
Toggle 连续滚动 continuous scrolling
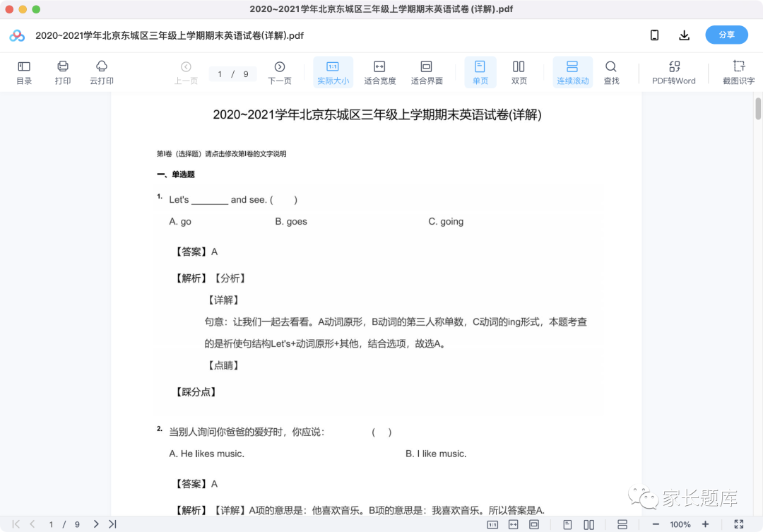click(573, 73)
